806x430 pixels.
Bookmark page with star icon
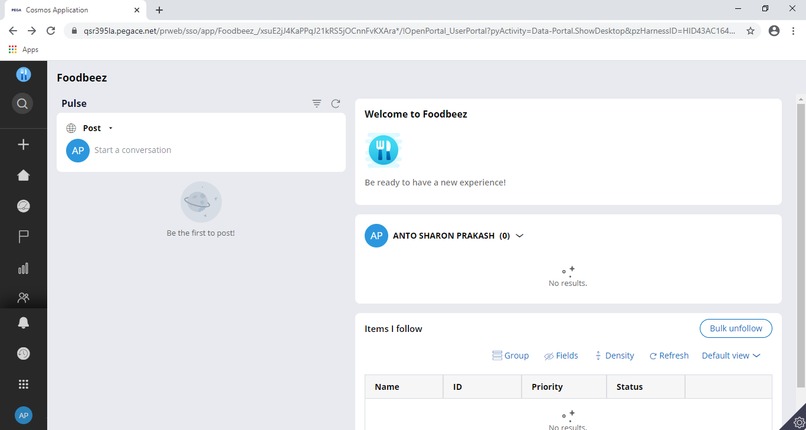click(x=750, y=31)
